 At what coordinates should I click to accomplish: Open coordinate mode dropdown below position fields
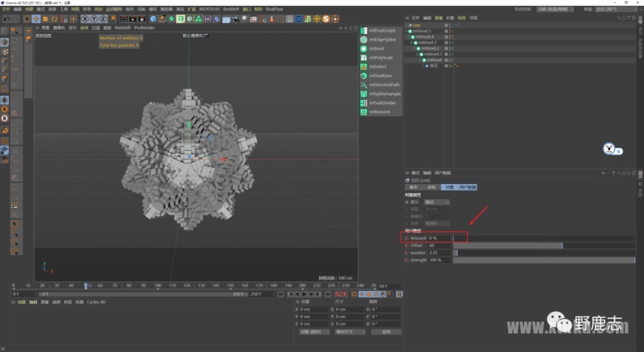(314, 331)
